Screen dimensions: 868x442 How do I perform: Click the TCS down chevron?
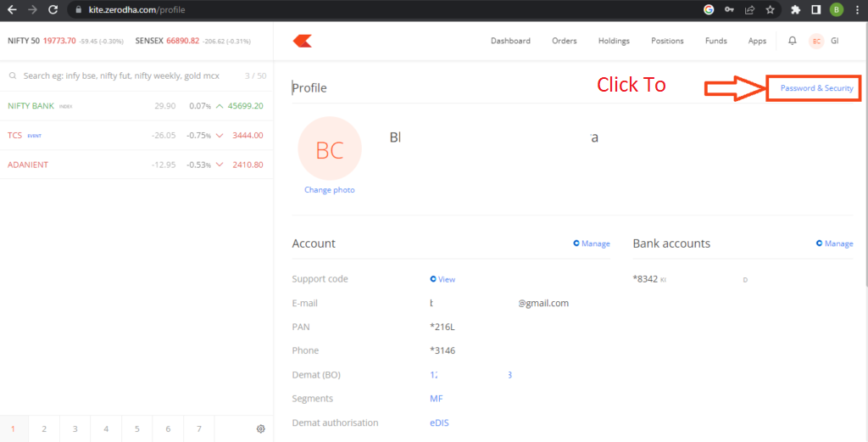pyautogui.click(x=220, y=135)
